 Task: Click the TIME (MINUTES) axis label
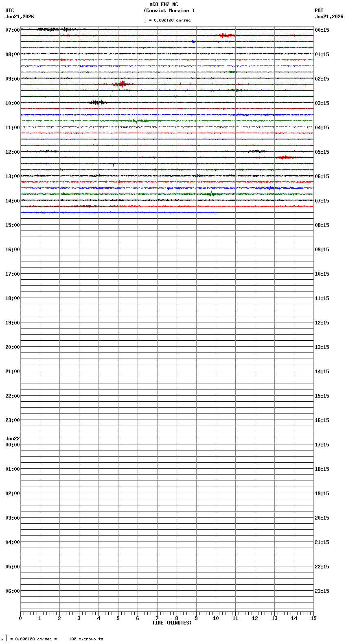[x=172, y=623]
